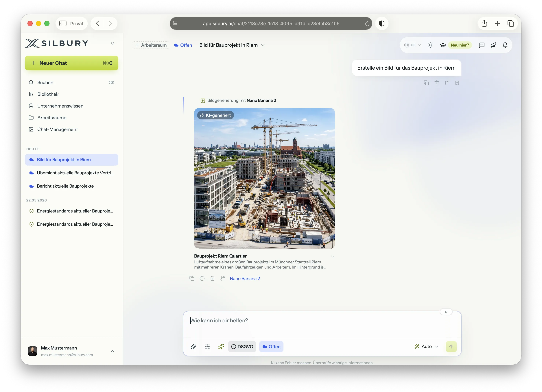This screenshot has width=542, height=392.
Task: Open DE language selector
Action: pyautogui.click(x=412, y=45)
